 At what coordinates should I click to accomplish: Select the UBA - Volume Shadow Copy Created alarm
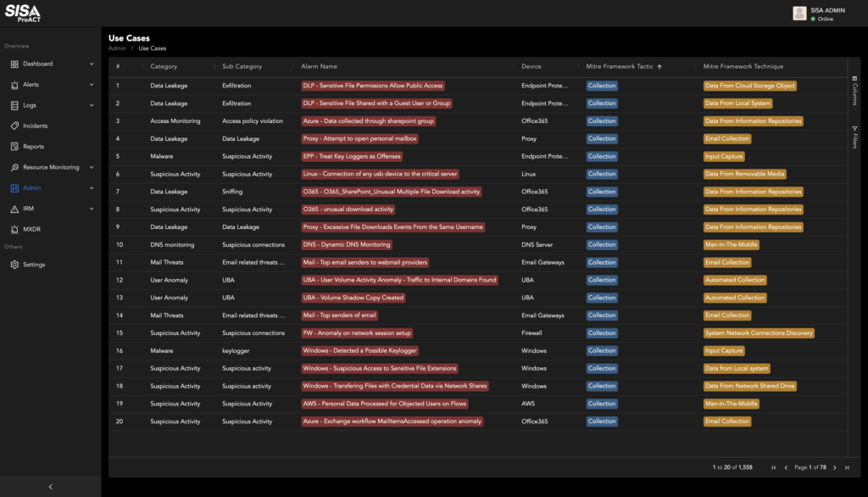(353, 298)
